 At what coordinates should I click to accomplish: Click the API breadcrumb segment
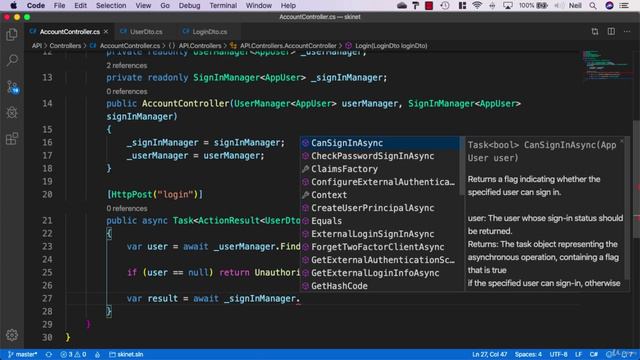(x=37, y=46)
